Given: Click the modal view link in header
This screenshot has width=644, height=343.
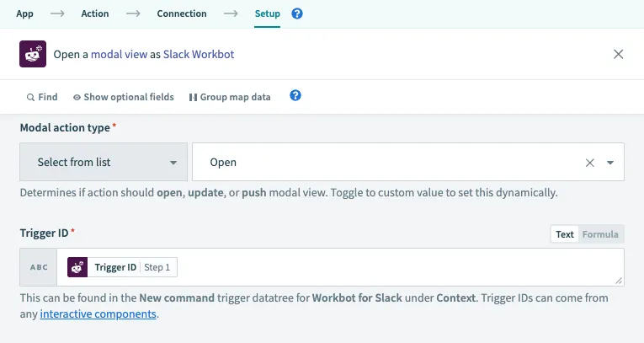Looking at the screenshot, I should [x=119, y=54].
